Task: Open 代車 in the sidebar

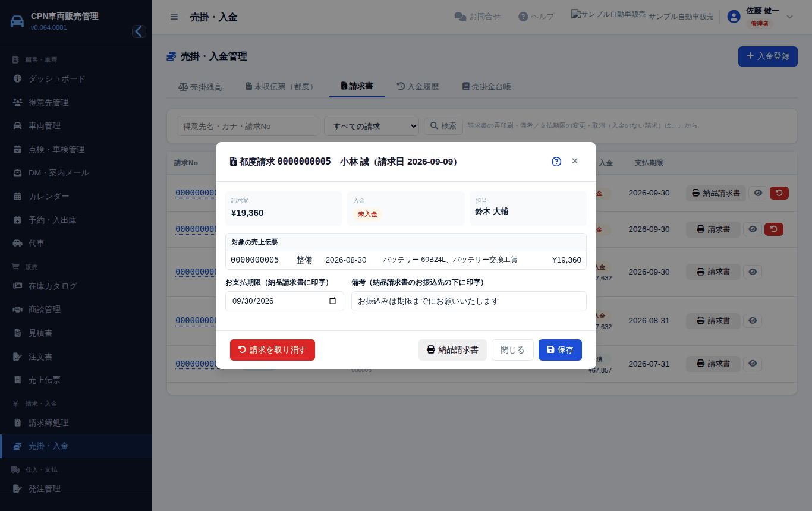Action: (x=76, y=243)
